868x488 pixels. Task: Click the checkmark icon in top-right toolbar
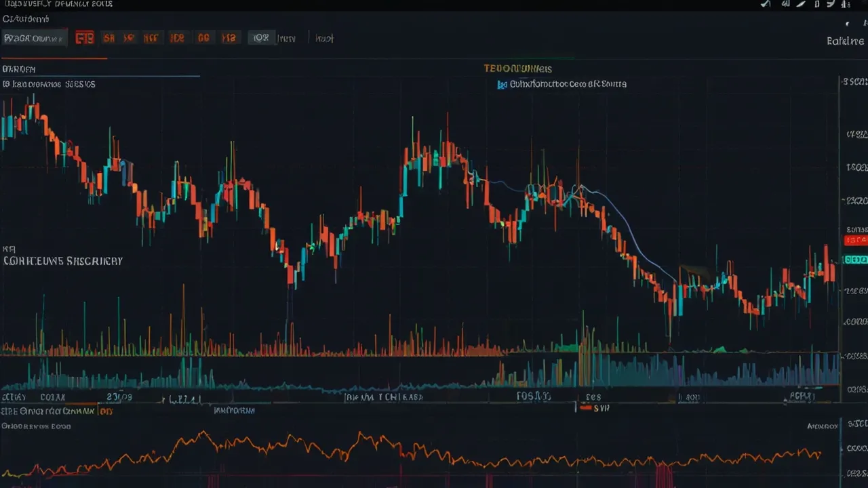766,4
